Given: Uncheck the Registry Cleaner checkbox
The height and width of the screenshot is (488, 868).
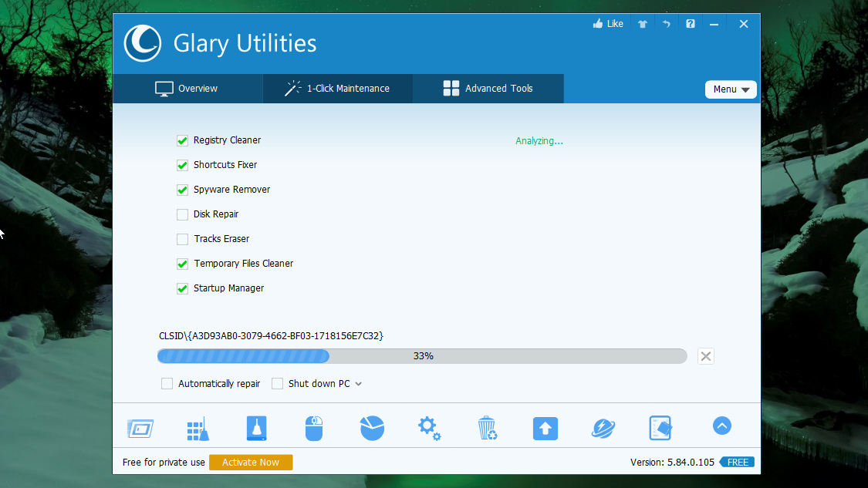Looking at the screenshot, I should (182, 140).
